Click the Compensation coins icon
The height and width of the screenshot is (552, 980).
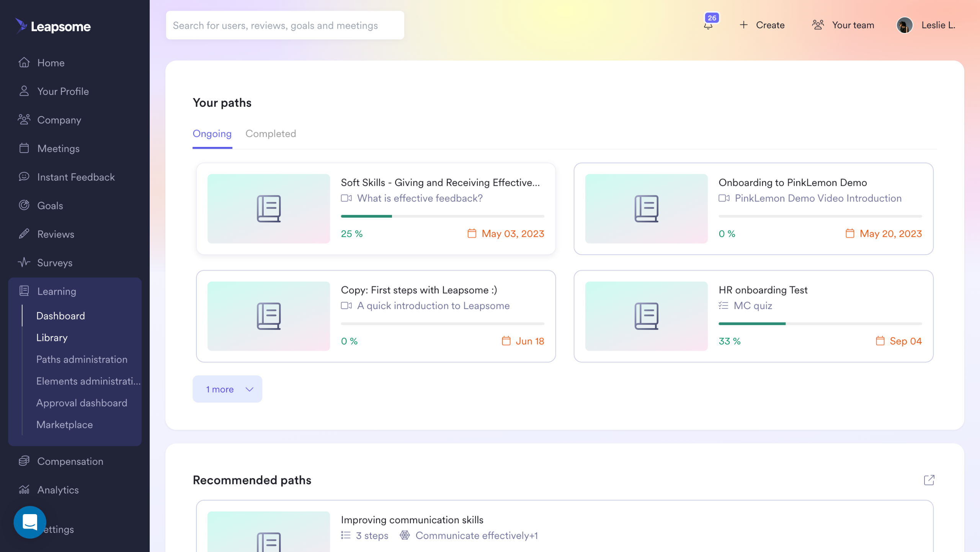pyautogui.click(x=24, y=461)
